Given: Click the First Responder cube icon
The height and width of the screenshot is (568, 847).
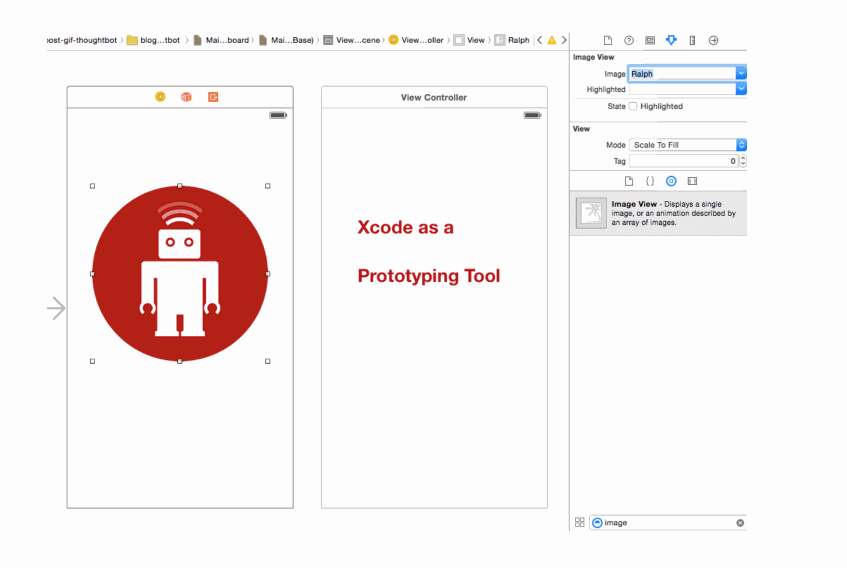Looking at the screenshot, I should (x=186, y=97).
